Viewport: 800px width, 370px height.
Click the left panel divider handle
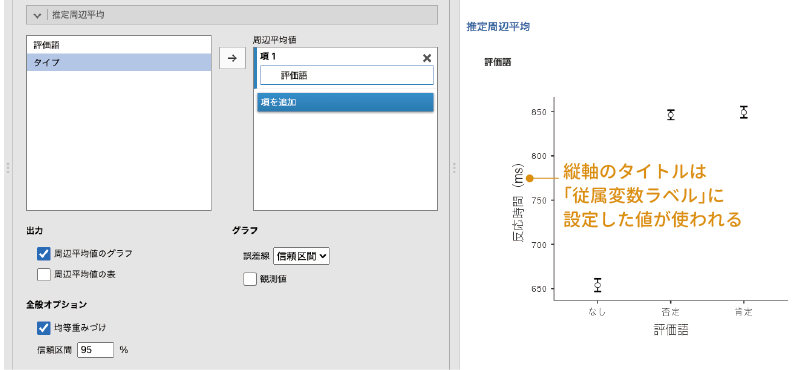8,168
